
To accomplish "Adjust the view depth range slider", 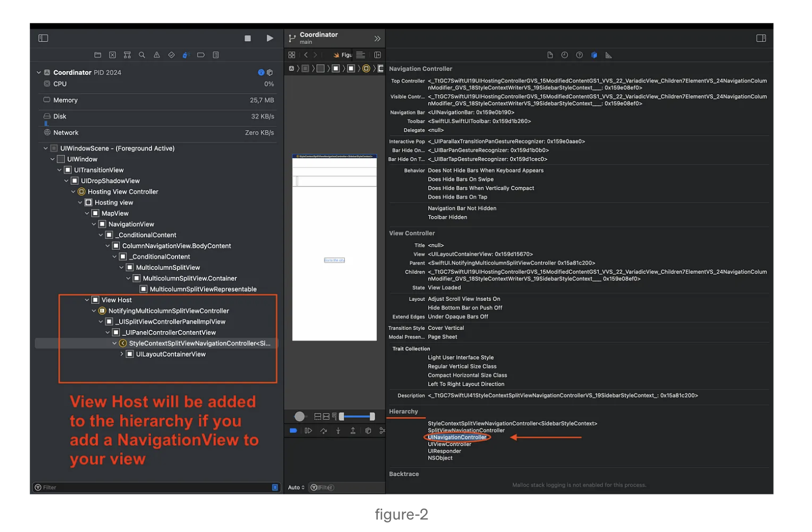I will click(356, 416).
